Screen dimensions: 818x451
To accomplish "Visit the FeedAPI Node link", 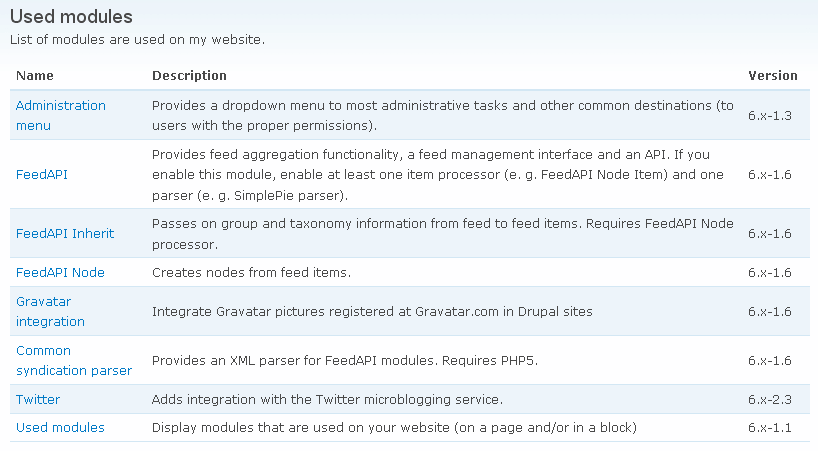I will (x=60, y=273).
